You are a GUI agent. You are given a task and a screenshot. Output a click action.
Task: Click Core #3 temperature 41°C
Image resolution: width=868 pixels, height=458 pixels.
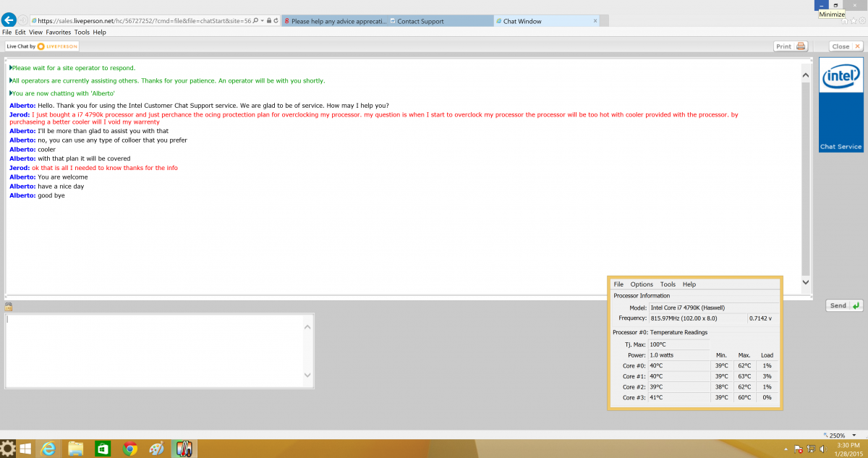pos(679,397)
